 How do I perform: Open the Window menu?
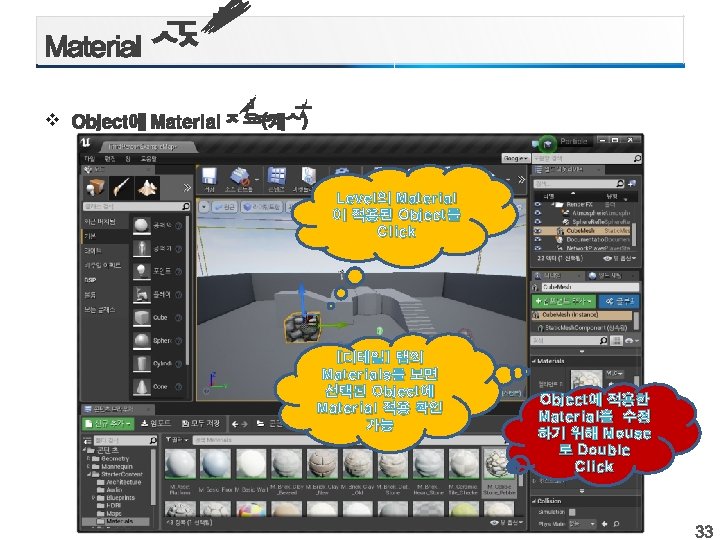pos(128,159)
